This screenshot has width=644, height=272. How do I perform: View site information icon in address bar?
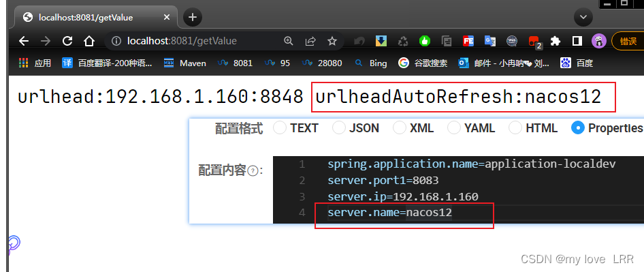point(117,41)
